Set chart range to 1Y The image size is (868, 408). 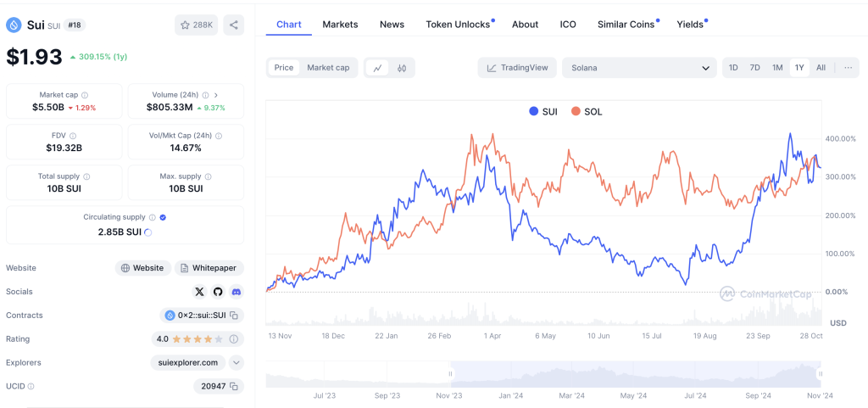pos(799,68)
